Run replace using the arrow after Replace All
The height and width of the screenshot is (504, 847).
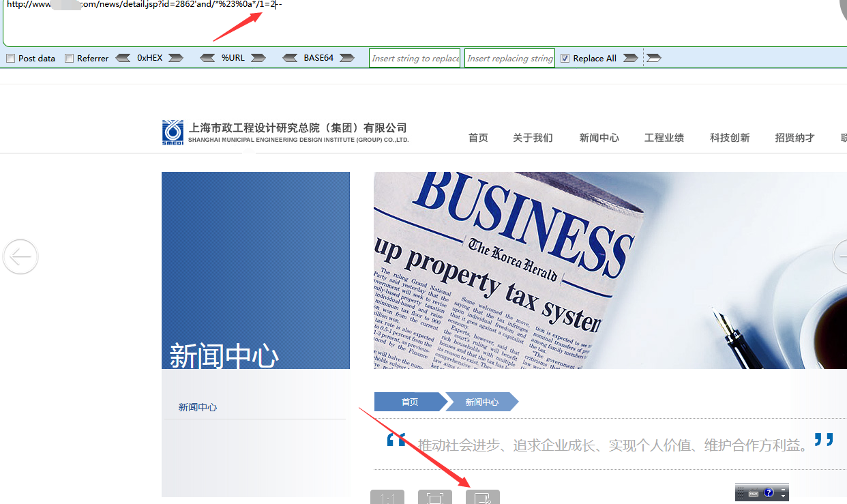point(630,58)
